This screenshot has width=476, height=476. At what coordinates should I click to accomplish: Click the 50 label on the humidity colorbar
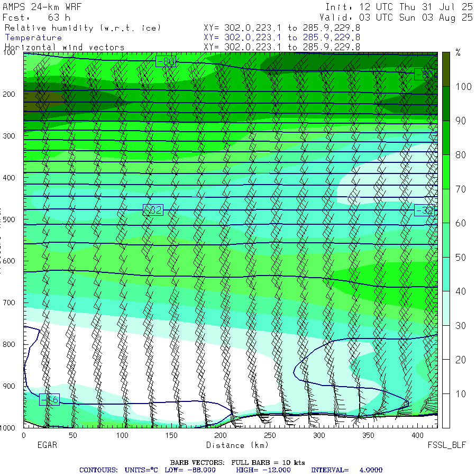pos(461,258)
